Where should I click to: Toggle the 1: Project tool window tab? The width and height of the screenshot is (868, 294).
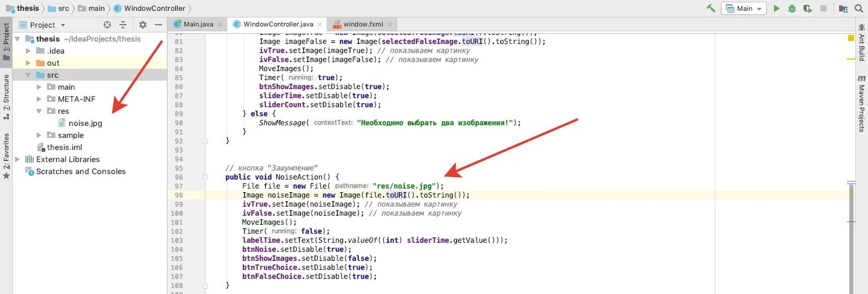pos(6,42)
